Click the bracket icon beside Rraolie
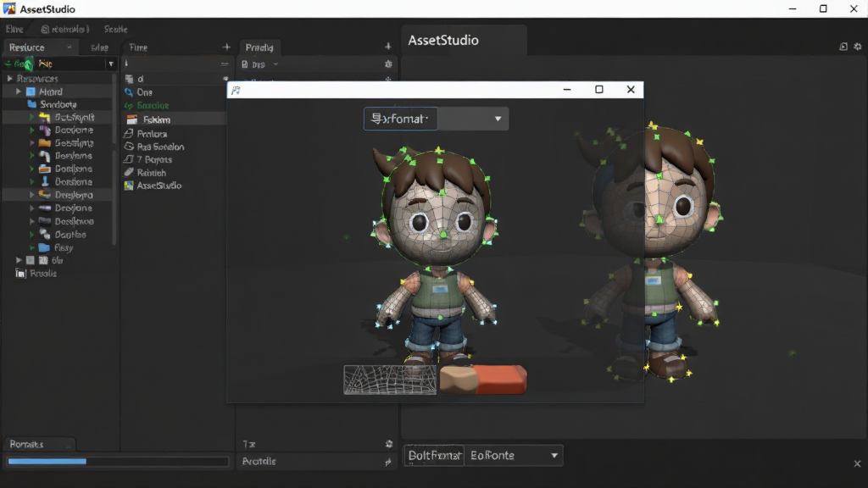This screenshot has width=868, height=488. [x=20, y=274]
